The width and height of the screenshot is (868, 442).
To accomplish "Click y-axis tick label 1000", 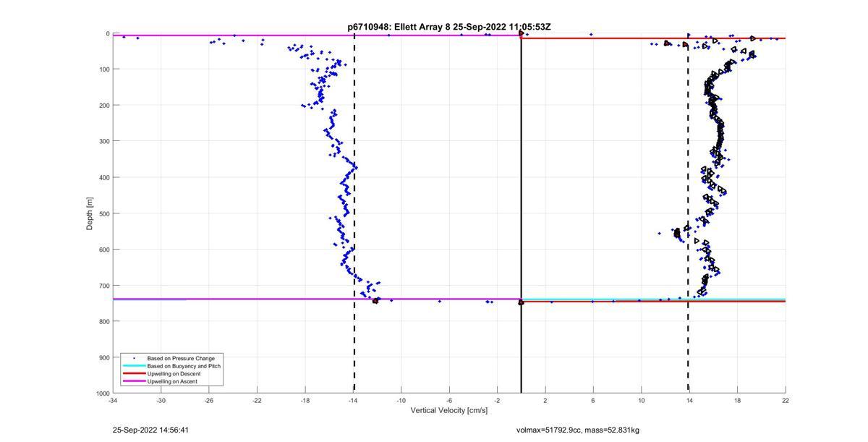I will pos(102,393).
